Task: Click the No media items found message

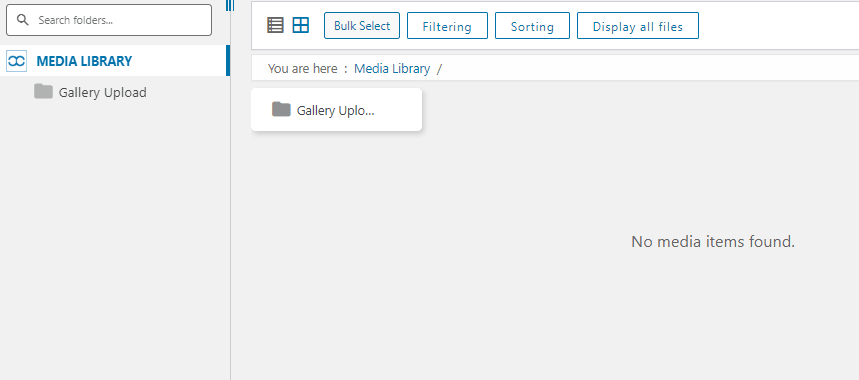Action: 713,241
